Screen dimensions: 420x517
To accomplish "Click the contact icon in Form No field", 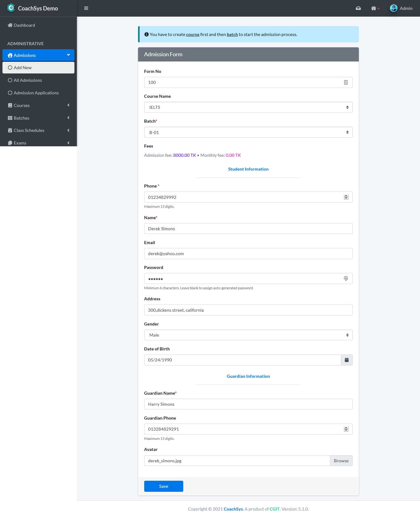I will [346, 82].
